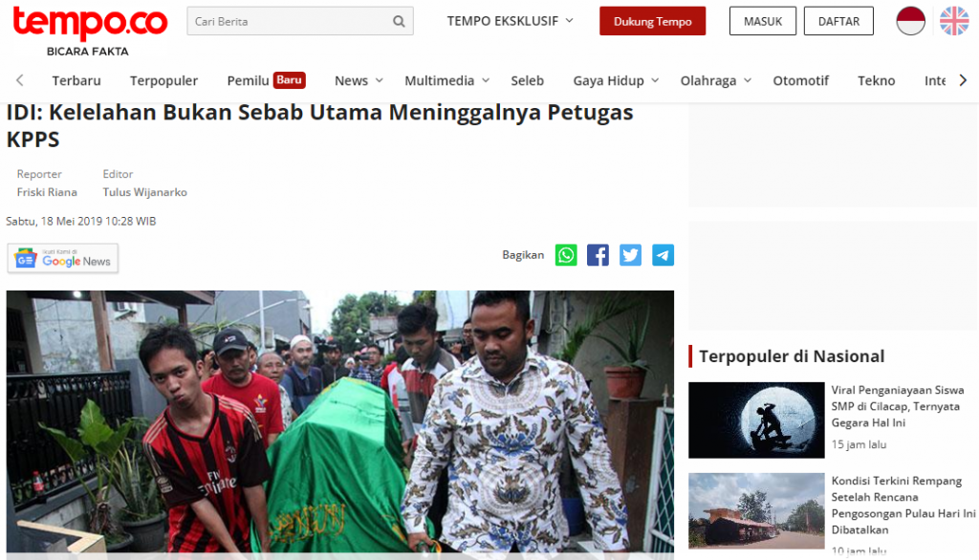Switch to English language flag
Image resolution: width=979 pixels, height=560 pixels.
(x=955, y=21)
